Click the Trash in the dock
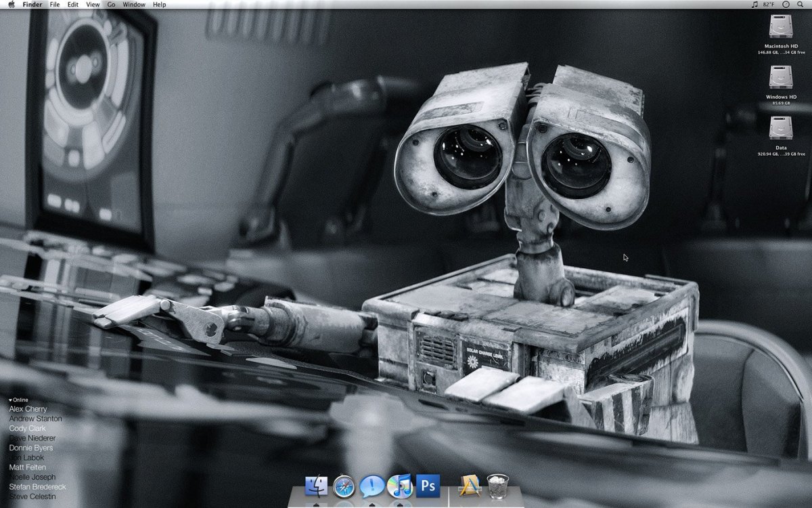 pos(497,486)
